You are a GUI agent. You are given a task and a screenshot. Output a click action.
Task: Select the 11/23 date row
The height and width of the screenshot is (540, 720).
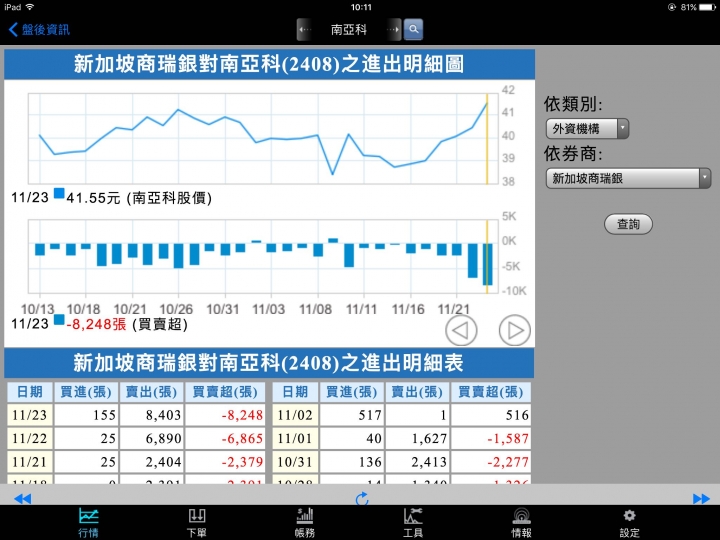click(x=136, y=415)
